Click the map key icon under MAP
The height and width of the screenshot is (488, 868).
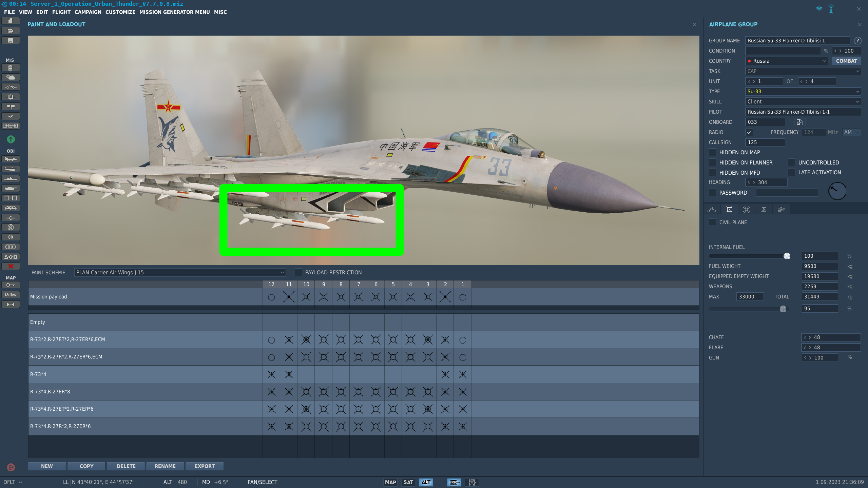[11, 285]
